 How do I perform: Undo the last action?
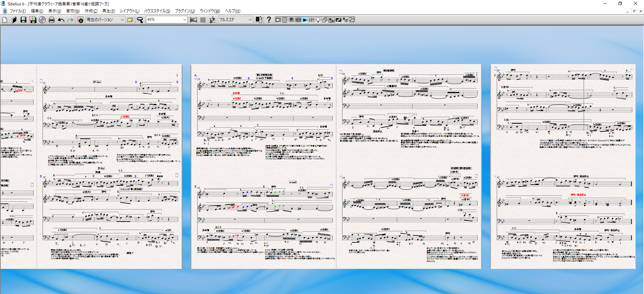[x=61, y=20]
